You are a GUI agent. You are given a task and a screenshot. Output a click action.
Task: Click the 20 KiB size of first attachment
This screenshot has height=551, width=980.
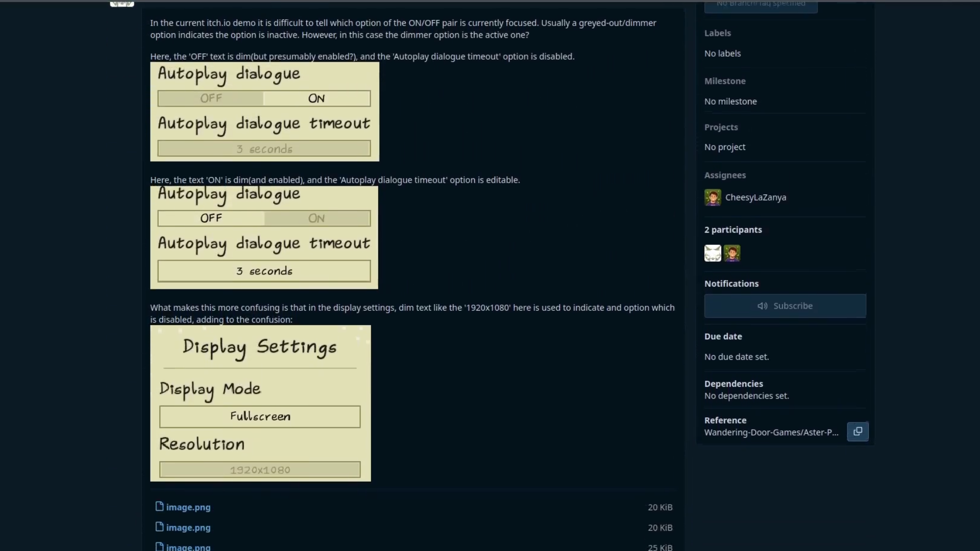(x=660, y=507)
